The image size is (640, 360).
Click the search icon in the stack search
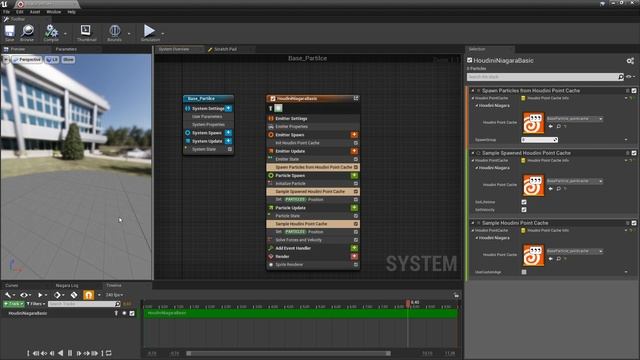click(x=621, y=77)
